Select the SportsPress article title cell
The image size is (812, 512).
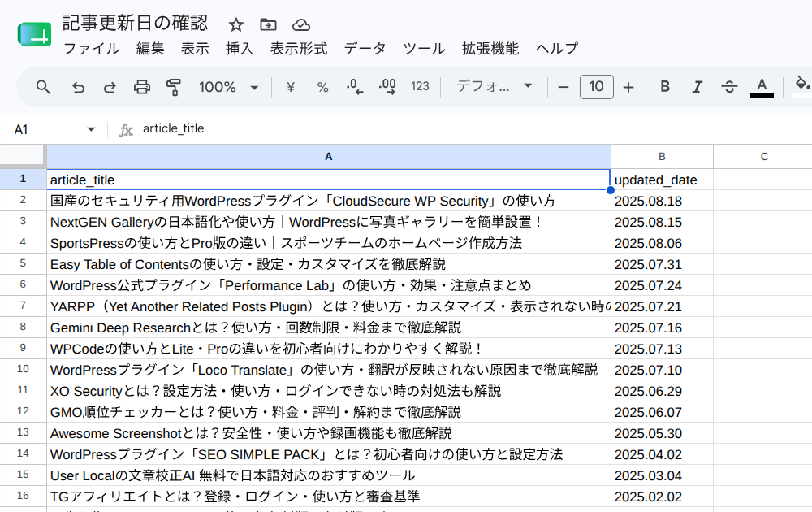point(329,243)
